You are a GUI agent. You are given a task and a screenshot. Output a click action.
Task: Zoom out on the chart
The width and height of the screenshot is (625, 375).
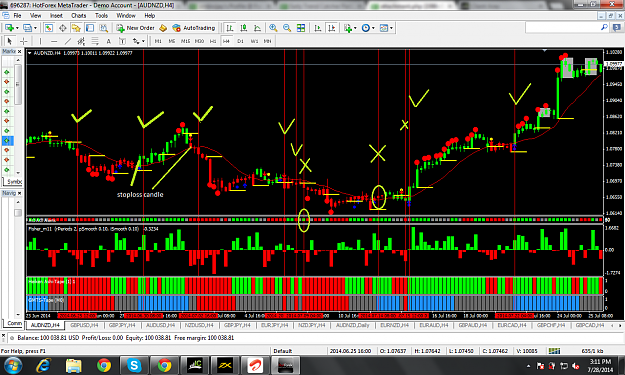[287, 28]
